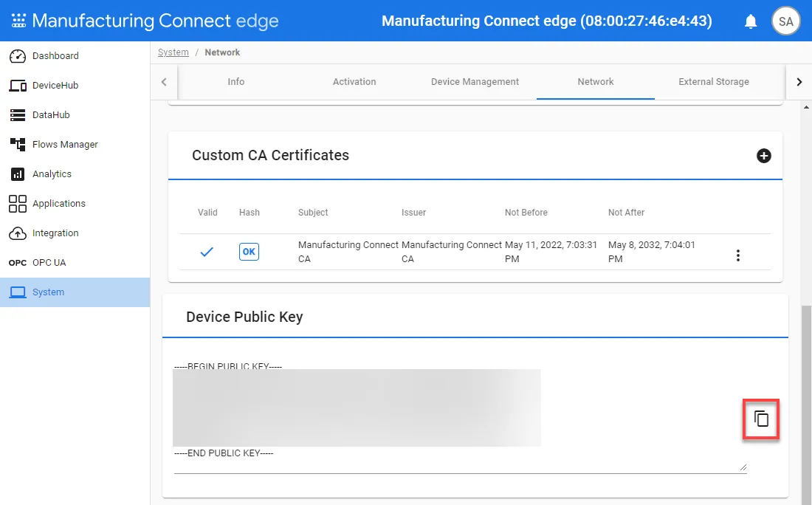Viewport: 812px width, 505px height.
Task: Click the vertical page scrollbar
Action: tap(806, 399)
